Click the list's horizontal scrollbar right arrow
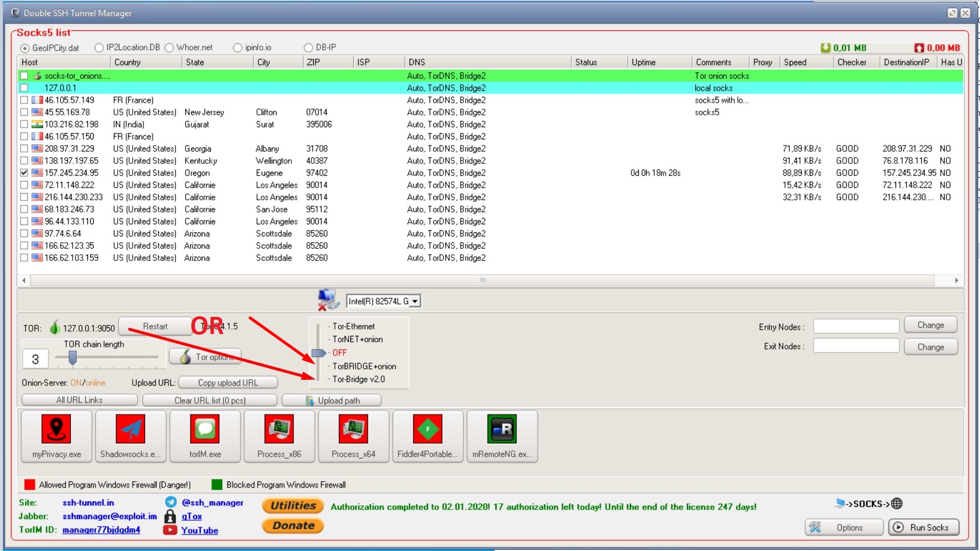 956,280
